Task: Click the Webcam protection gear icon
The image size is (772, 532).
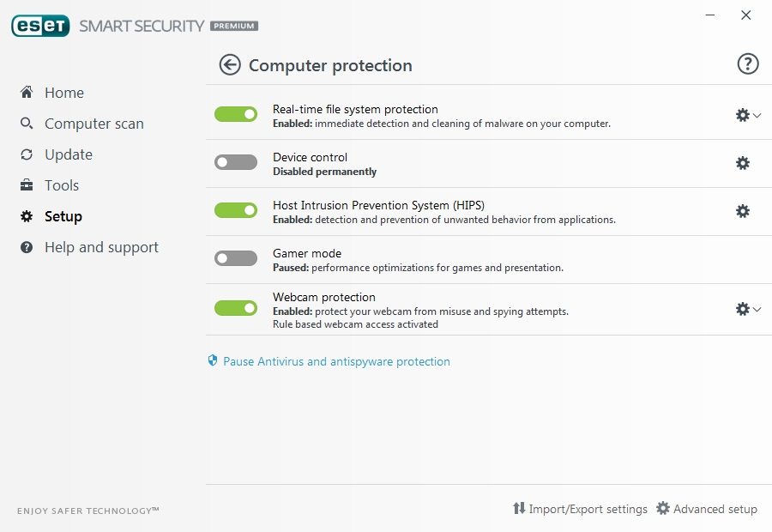Action: [x=743, y=309]
